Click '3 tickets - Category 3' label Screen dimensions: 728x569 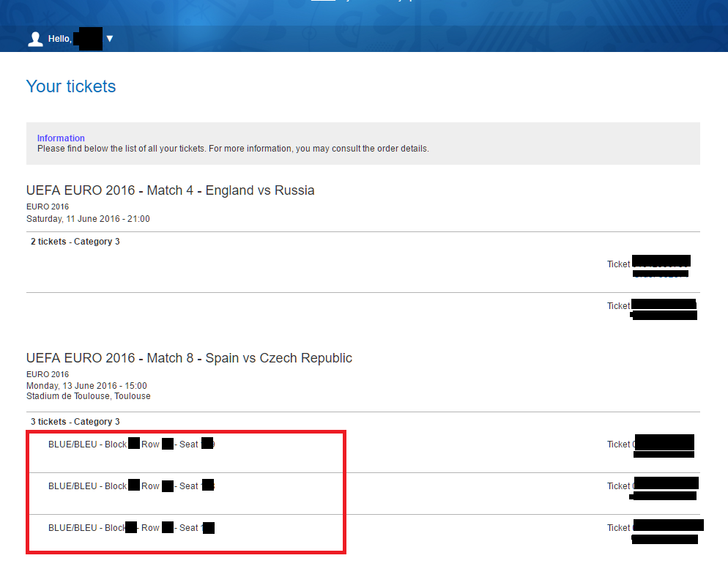pos(75,421)
